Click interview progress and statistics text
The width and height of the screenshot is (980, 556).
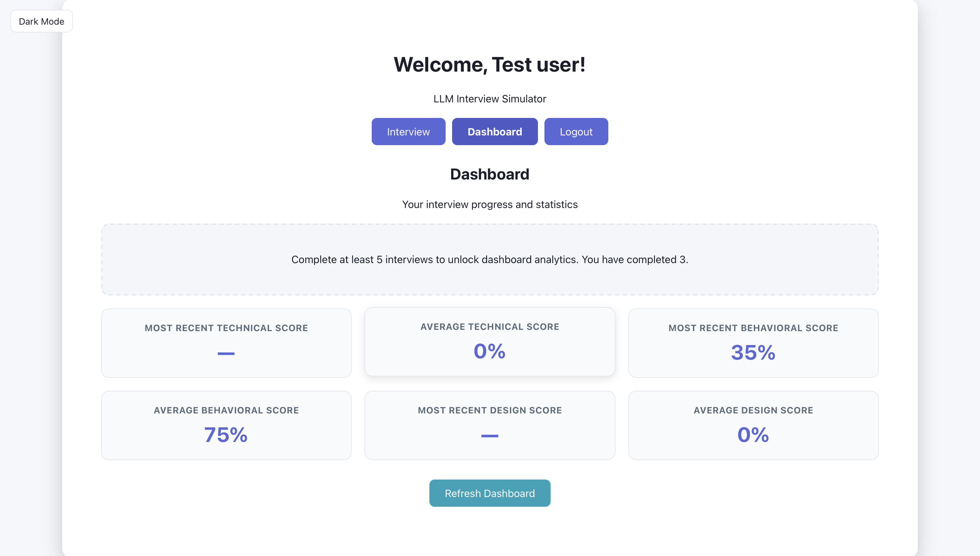489,205
